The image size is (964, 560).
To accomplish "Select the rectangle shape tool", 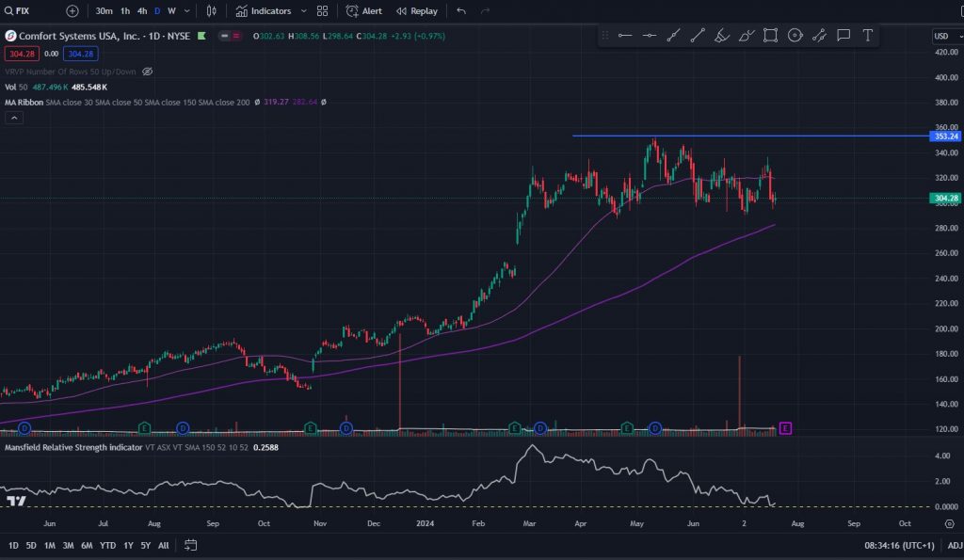I will pyautogui.click(x=770, y=36).
